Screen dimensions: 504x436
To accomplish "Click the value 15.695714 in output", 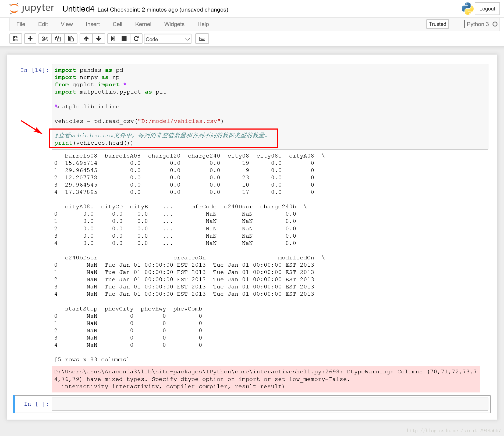I will click(81, 163).
